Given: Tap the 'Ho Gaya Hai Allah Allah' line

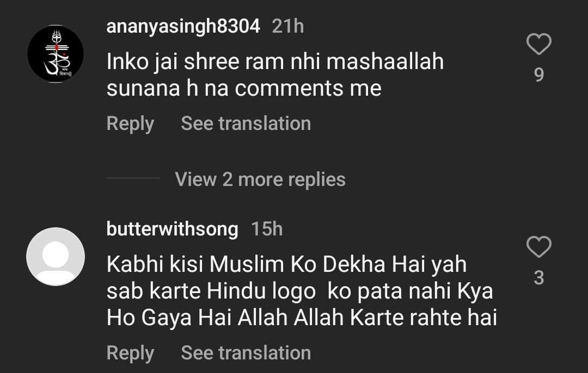Looking at the screenshot, I should [x=302, y=318].
